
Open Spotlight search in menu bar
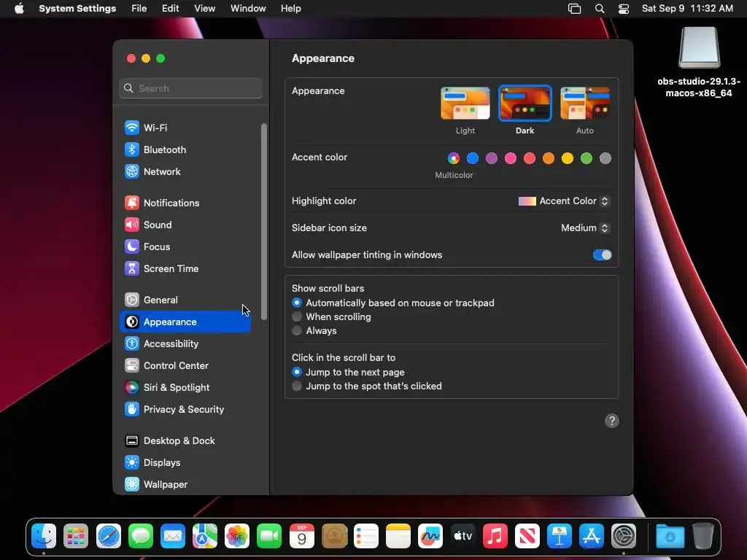pyautogui.click(x=600, y=9)
